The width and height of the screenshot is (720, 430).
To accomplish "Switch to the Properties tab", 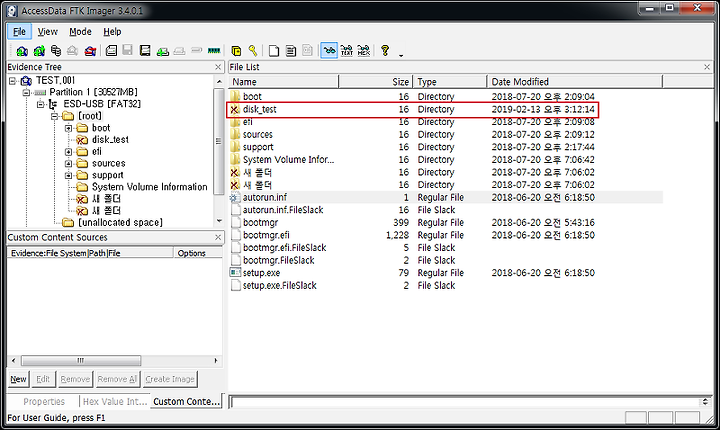I will [44, 402].
